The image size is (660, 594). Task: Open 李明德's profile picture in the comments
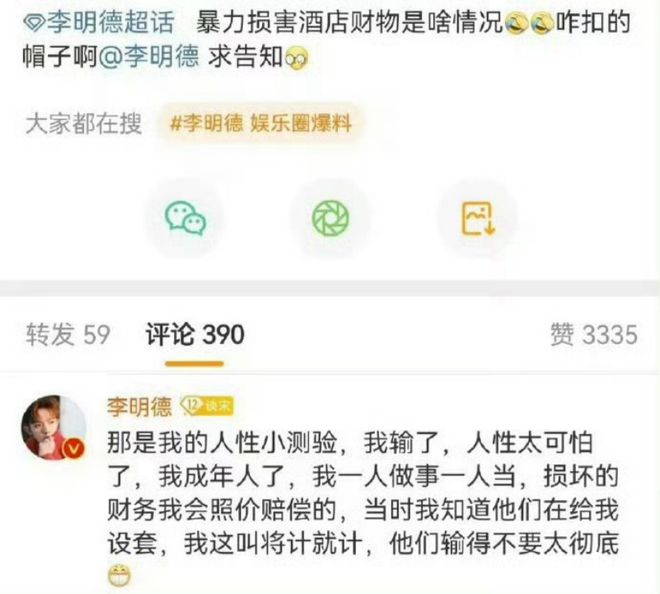(53, 427)
